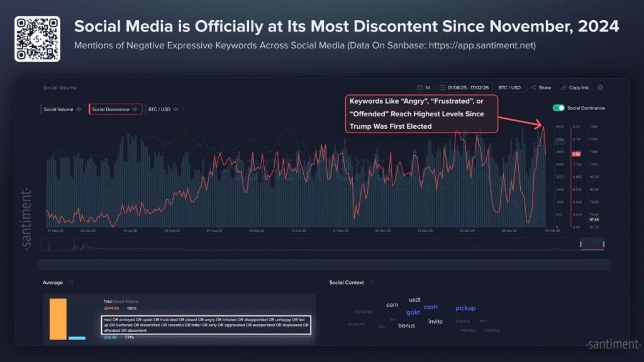Click the info icon next to Social Context

click(371, 282)
